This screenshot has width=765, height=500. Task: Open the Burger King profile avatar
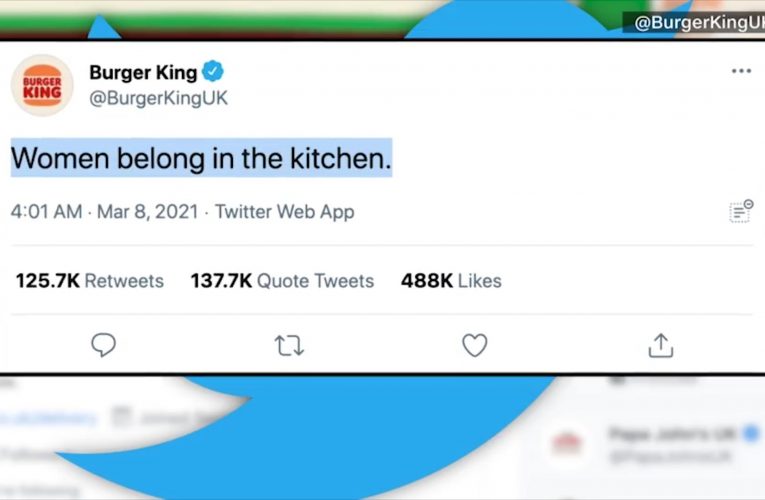point(42,85)
